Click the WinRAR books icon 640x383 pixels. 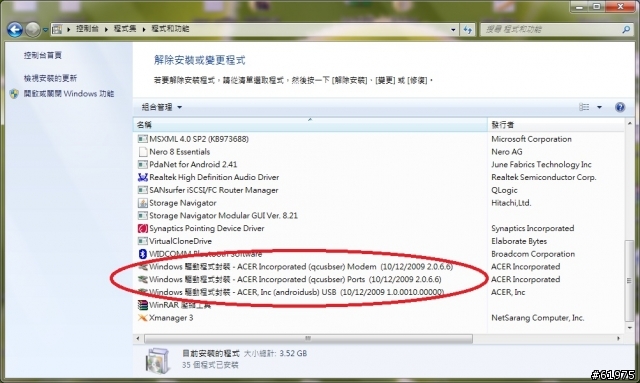click(x=142, y=305)
